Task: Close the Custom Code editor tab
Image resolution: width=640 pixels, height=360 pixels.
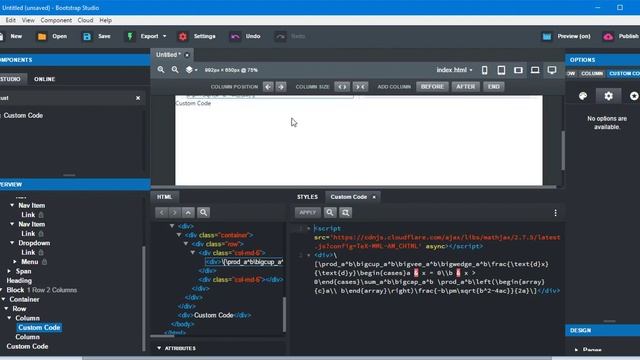Action: pos(374,197)
